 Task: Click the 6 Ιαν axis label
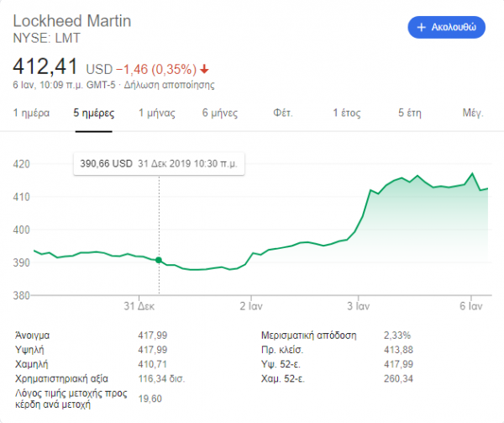471,306
